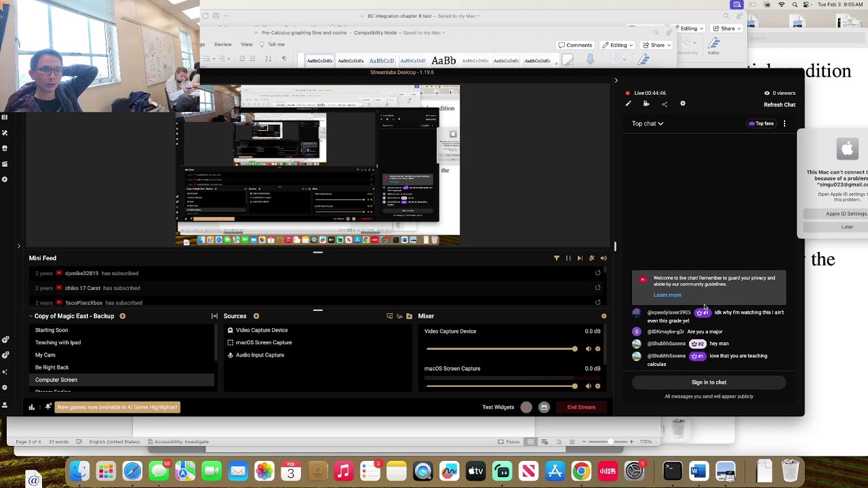
Task: Open the Mini Feed filter icon
Action: click(x=557, y=258)
